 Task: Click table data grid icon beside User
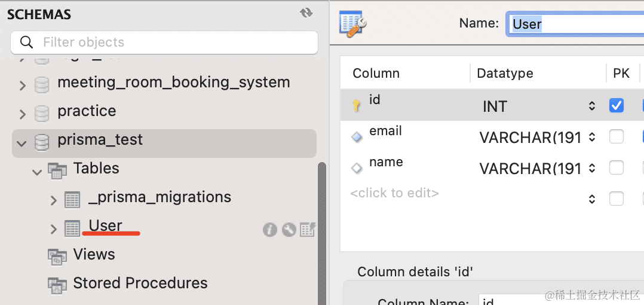308,230
